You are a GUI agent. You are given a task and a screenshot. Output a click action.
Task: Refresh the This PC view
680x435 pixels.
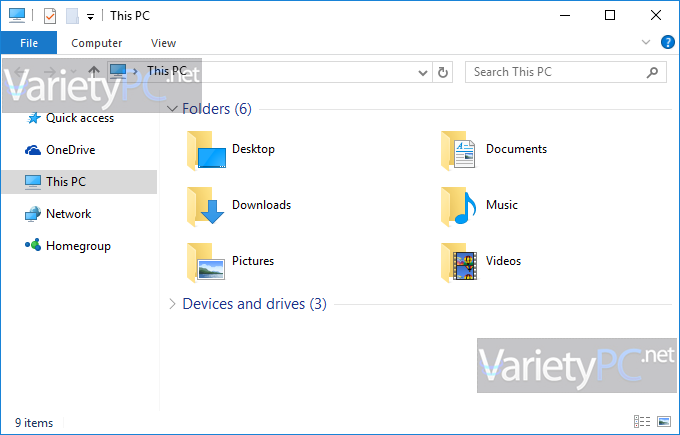coord(443,72)
